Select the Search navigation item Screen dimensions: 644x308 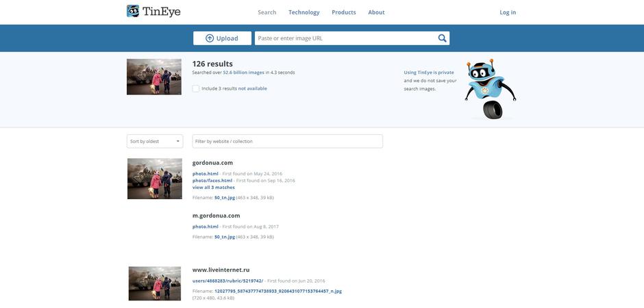267,12
